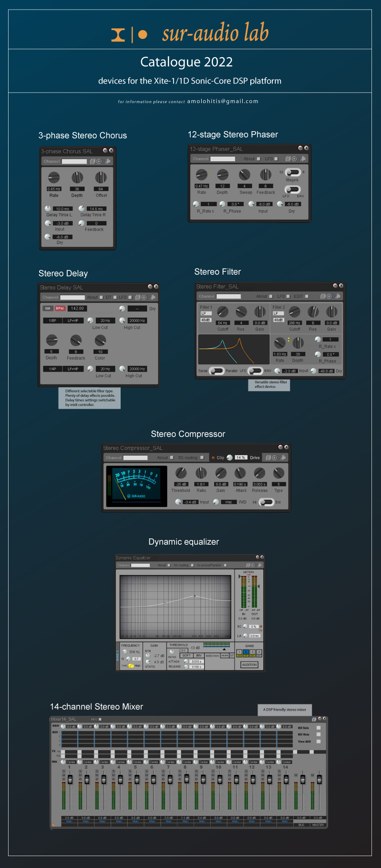Open Filter 2 48dB slope dropdown
Image resolution: width=381 pixels, height=868 pixels.
pos(278,320)
